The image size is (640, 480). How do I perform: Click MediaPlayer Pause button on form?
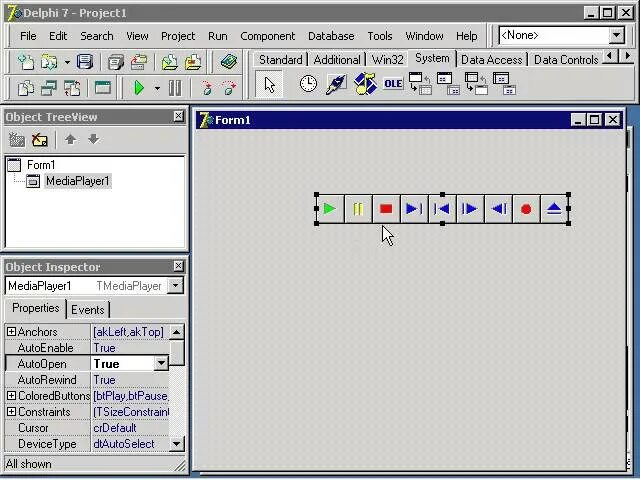[x=358, y=209]
